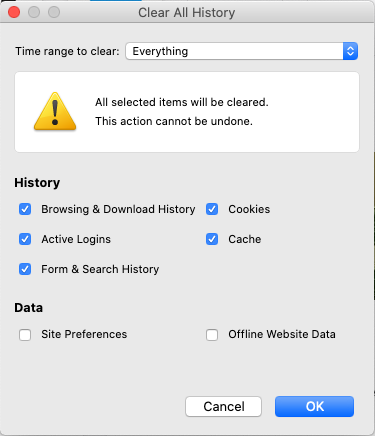Click the 'This action cannot be undone' text
The width and height of the screenshot is (375, 436).
click(174, 121)
